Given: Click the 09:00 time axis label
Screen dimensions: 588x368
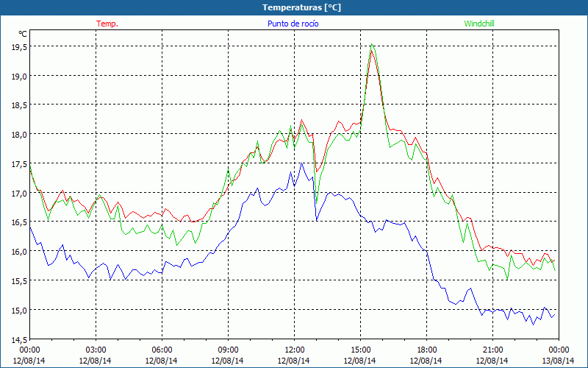Looking at the screenshot, I should (x=228, y=350).
